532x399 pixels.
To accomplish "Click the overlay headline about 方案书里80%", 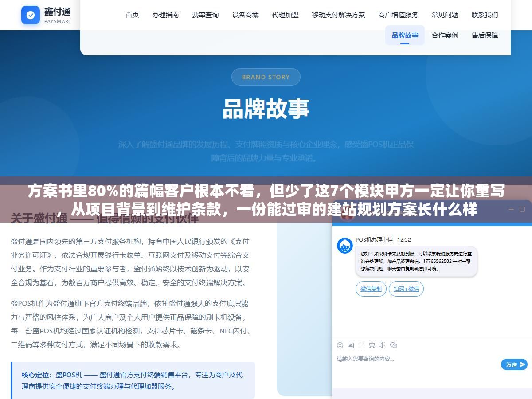I will [x=266, y=200].
